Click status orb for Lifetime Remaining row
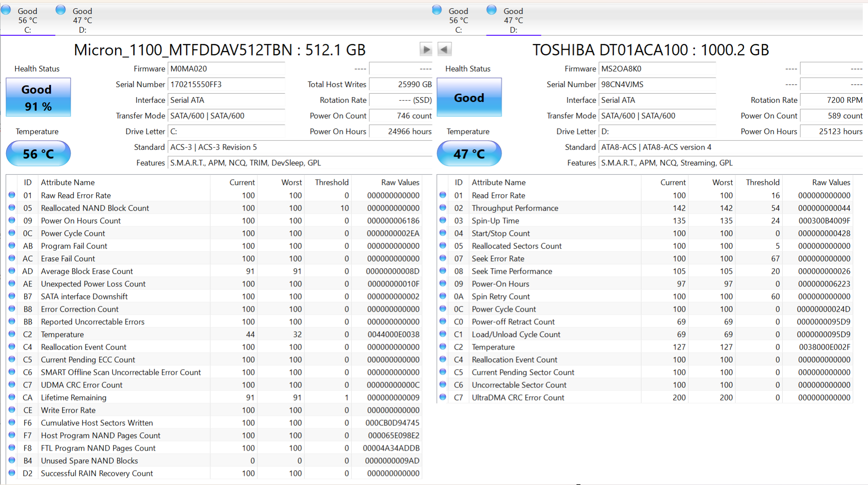Viewport: 868px width, 485px height. point(12,397)
